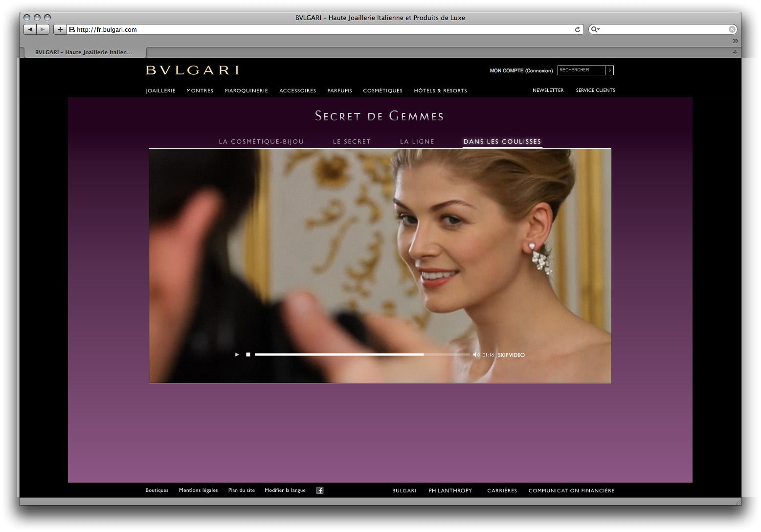
Task: Click the Modifier la langue footer link
Action: pyautogui.click(x=285, y=490)
